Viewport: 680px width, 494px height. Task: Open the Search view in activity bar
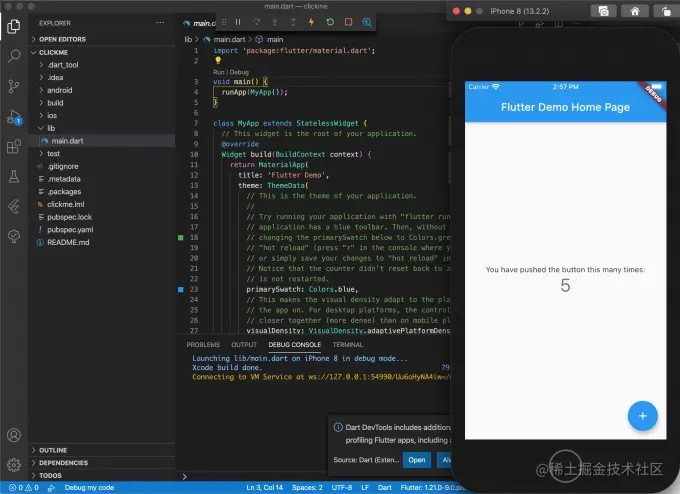pyautogui.click(x=13, y=56)
